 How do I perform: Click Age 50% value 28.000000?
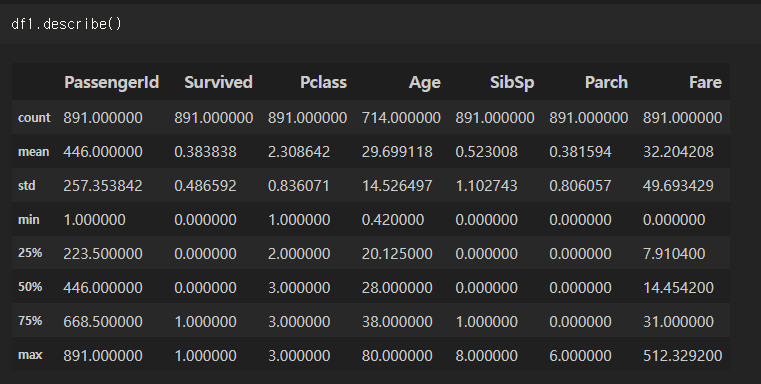pos(397,287)
